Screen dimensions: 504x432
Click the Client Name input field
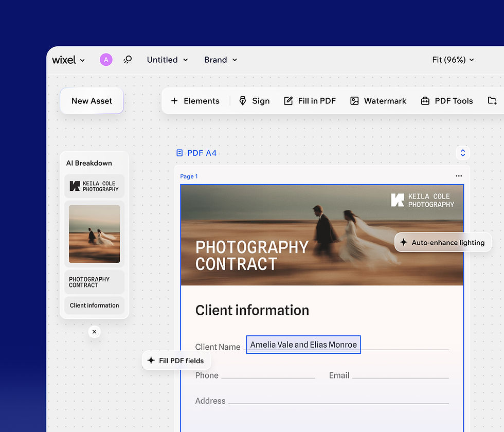[x=303, y=344]
